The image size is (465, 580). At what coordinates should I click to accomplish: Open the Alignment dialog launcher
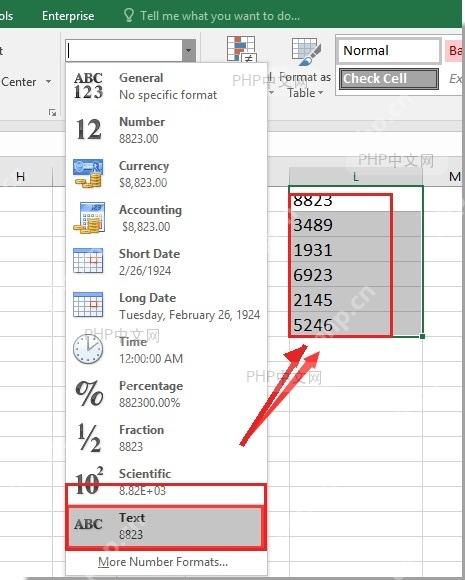pos(53,112)
